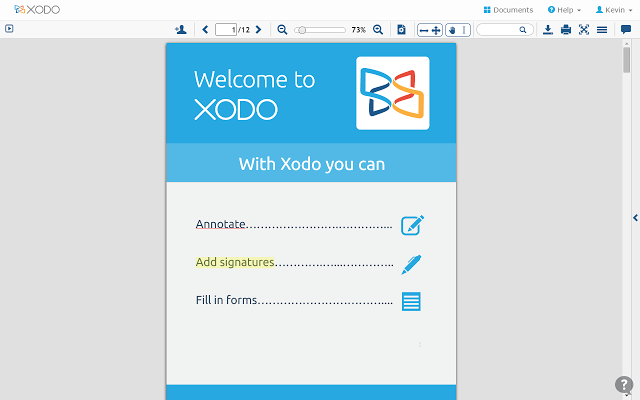Activate the text select cursor tool
Viewport: 640px width, 400px height.
464,30
